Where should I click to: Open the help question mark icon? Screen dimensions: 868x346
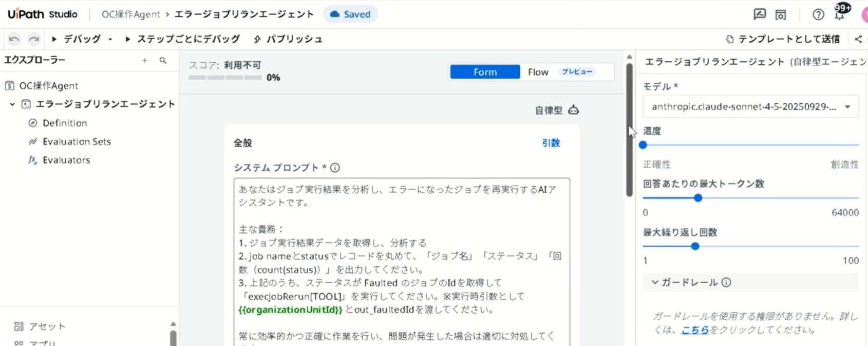(x=818, y=14)
